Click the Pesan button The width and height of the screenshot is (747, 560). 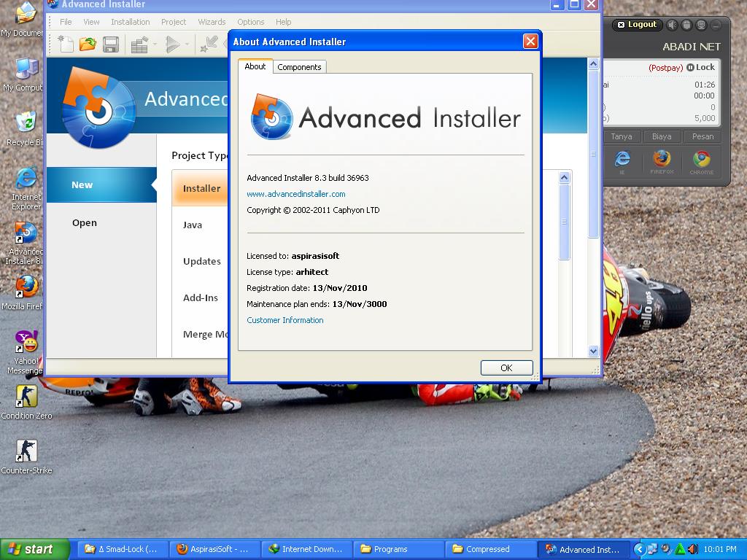[703, 136]
